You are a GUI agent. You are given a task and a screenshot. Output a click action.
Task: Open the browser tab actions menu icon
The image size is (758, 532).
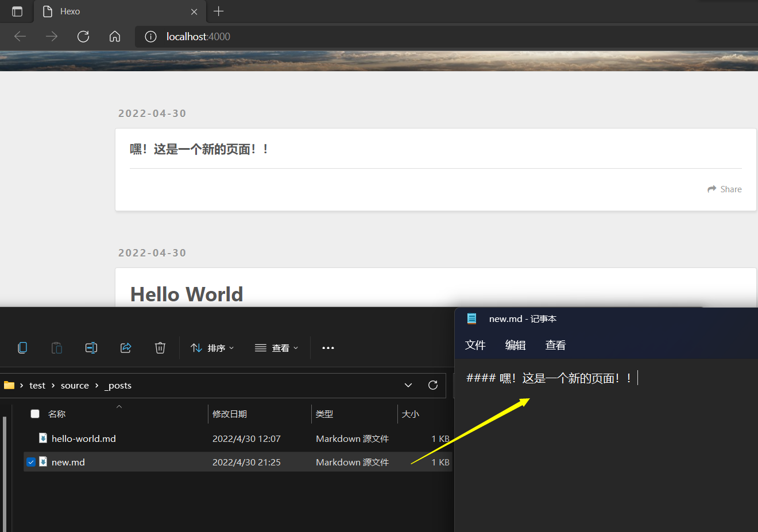pos(17,11)
